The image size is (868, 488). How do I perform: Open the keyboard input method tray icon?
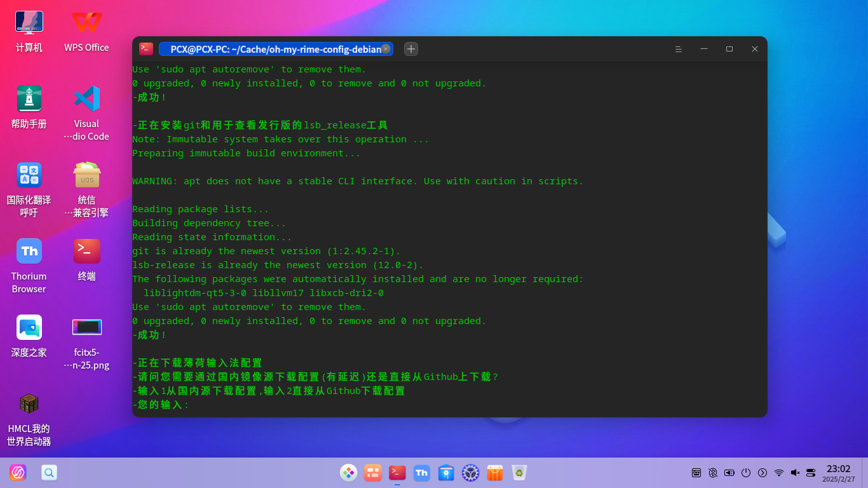(696, 473)
